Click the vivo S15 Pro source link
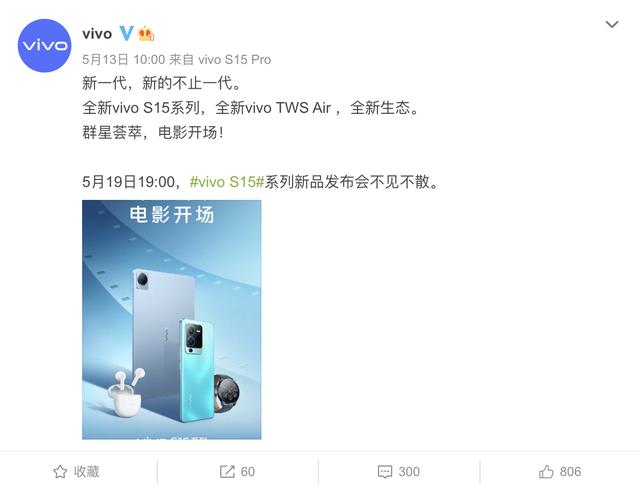 pos(235,60)
